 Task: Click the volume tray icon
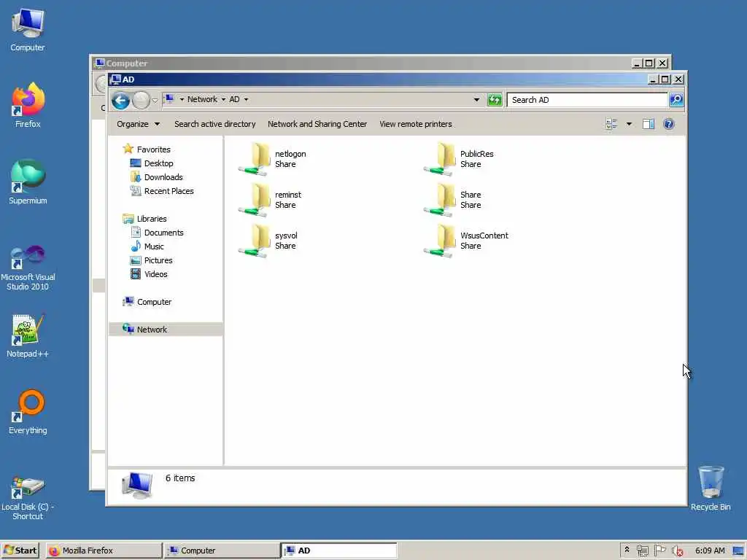(676, 551)
